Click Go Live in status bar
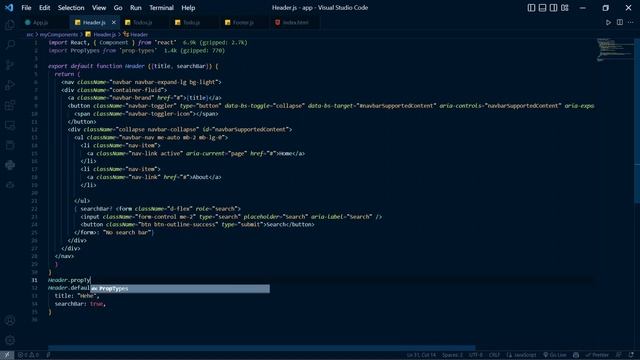This screenshot has height=360, width=640. point(554,355)
